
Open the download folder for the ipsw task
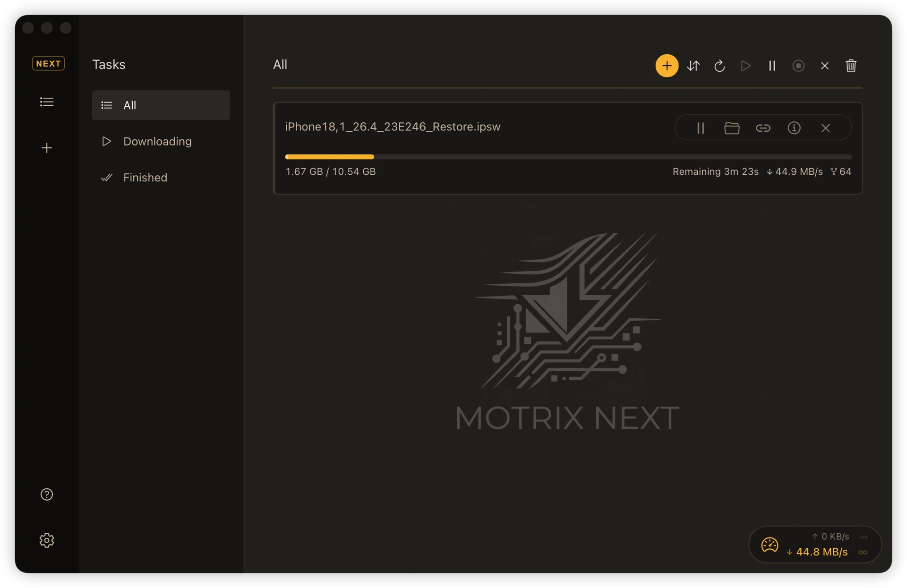tap(732, 128)
